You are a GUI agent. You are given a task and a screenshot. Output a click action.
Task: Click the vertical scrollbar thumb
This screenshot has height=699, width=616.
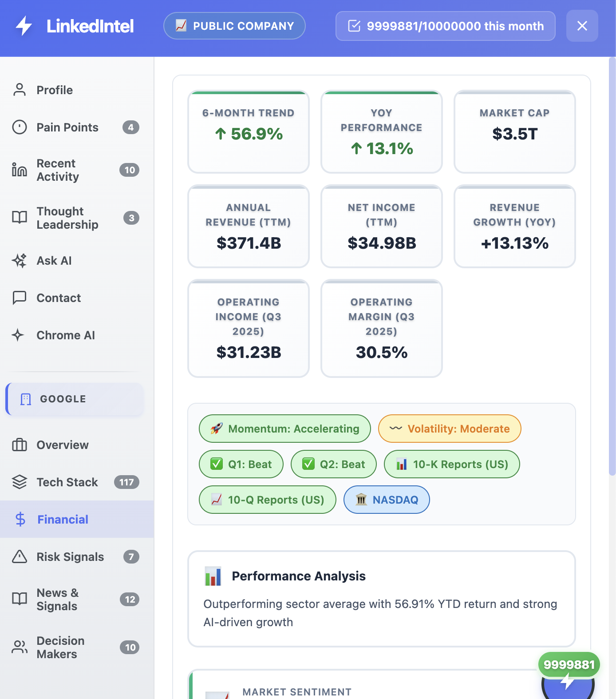point(612,266)
